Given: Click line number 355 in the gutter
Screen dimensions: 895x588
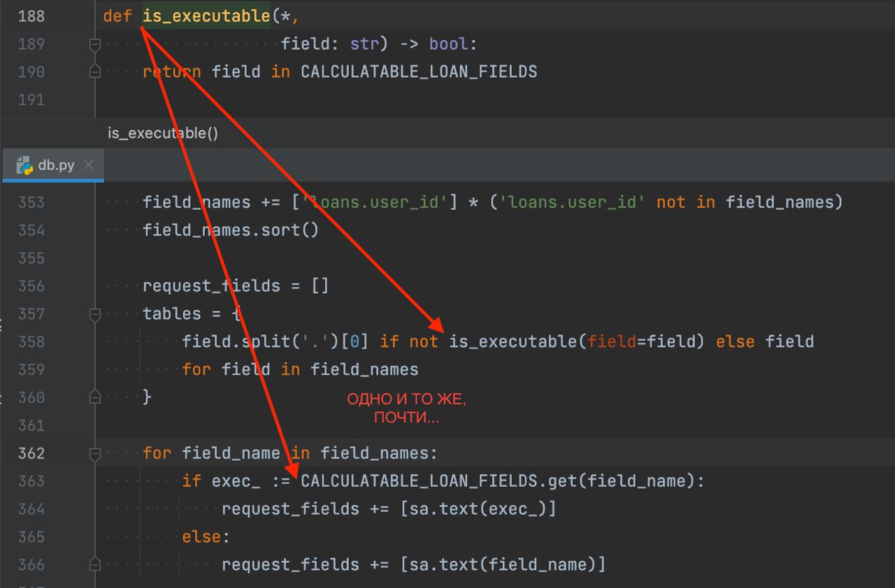Looking at the screenshot, I should [31, 258].
